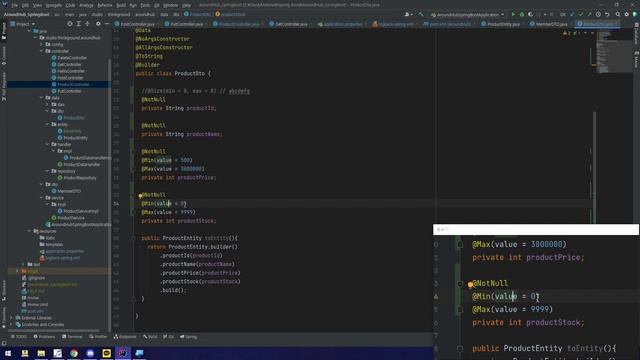The width and height of the screenshot is (640, 360).
Task: Select ProductController in project tree
Action: (73, 84)
